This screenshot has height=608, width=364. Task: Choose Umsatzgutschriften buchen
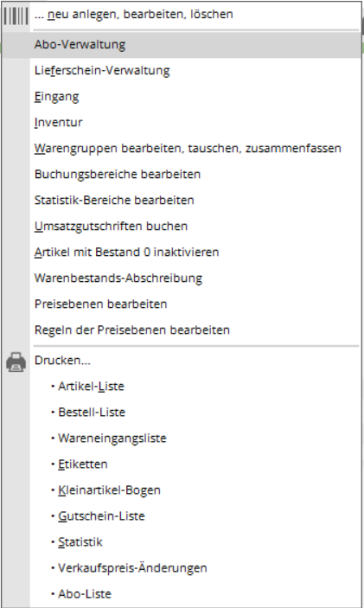pyautogui.click(x=182, y=227)
